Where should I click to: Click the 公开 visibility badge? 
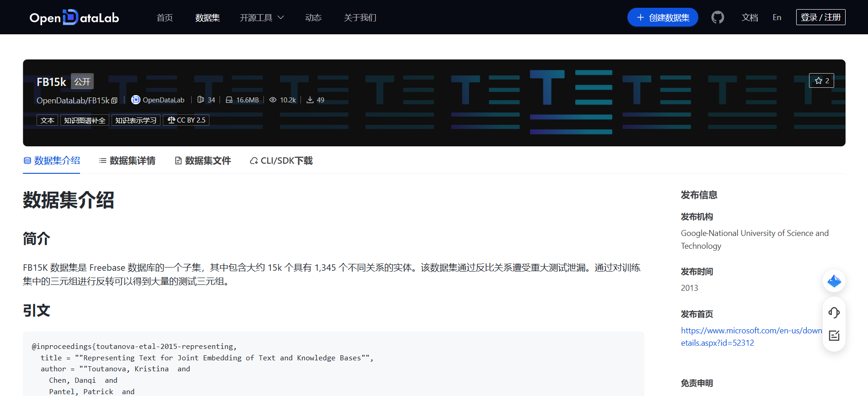82,82
